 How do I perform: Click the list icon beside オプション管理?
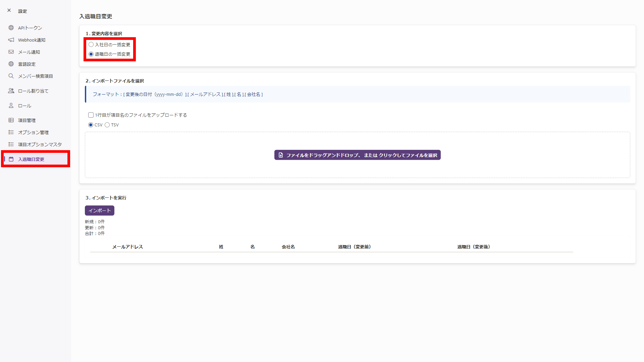tap(11, 132)
